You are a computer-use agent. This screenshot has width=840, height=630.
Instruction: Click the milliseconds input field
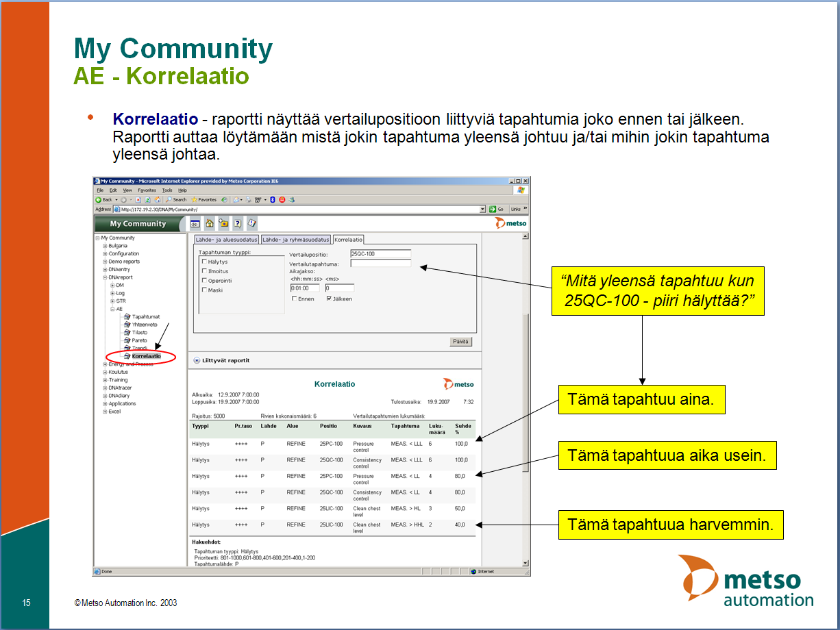pyautogui.click(x=340, y=288)
